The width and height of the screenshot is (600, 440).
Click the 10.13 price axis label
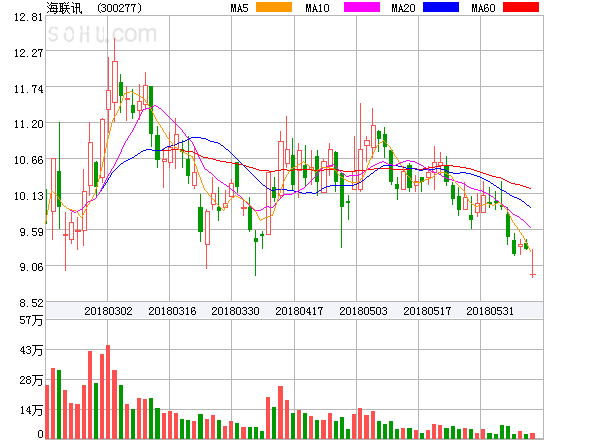pyautogui.click(x=28, y=196)
